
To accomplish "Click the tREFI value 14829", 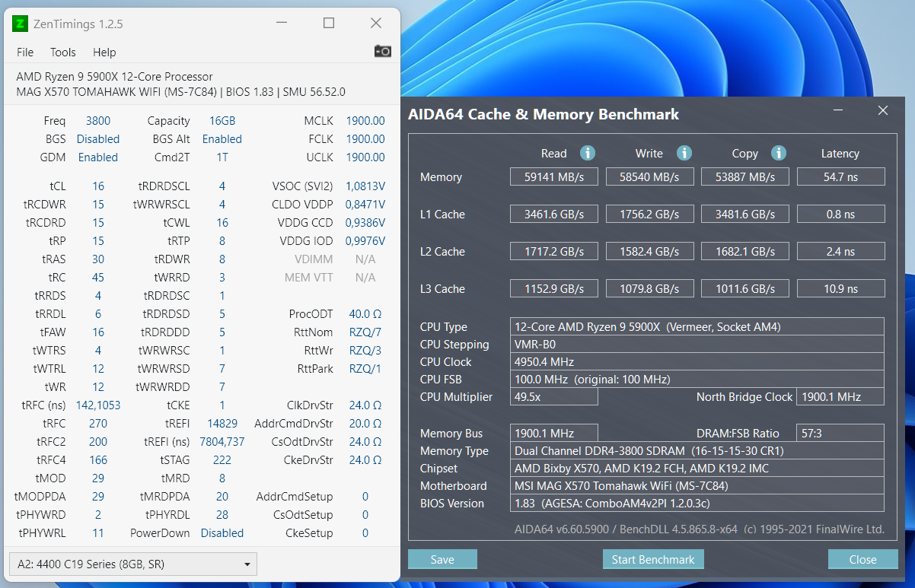I will tap(222, 423).
